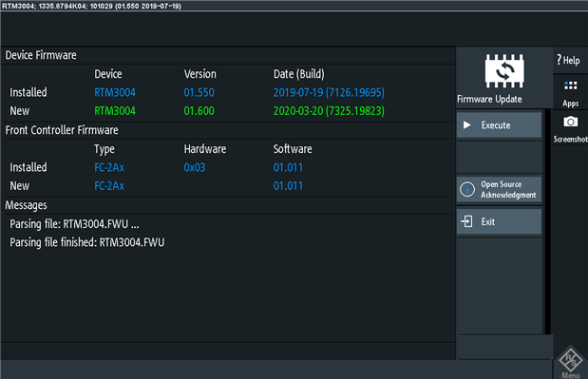The image size is (588, 379).
Task: Click the Exit door-arrow icon
Action: pyautogui.click(x=466, y=221)
